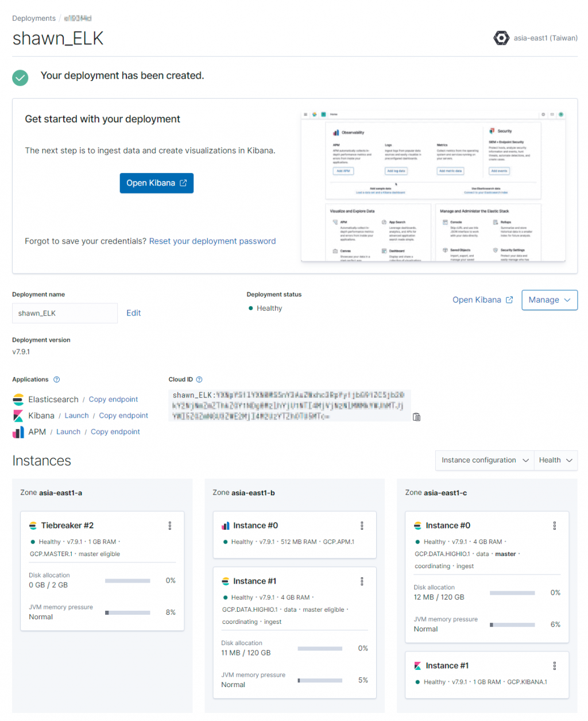Launch Kibana from Applications list
The image size is (588, 721).
[76, 415]
